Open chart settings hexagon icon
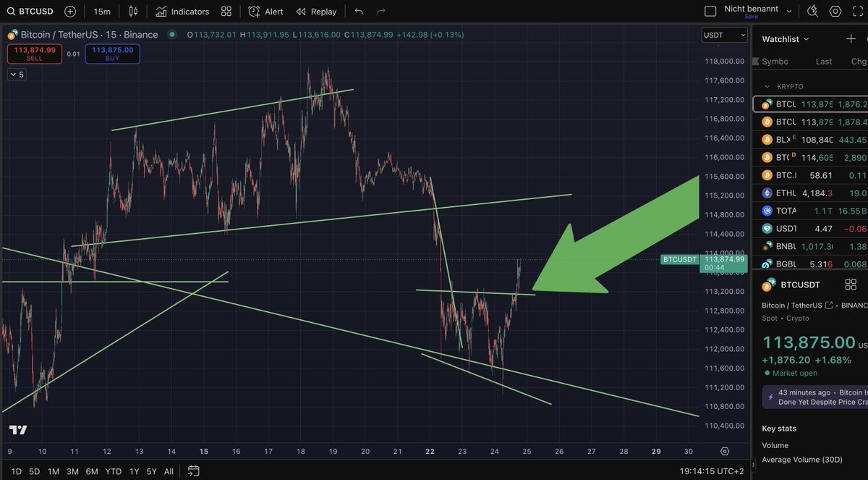This screenshot has height=480, width=868. tap(835, 11)
